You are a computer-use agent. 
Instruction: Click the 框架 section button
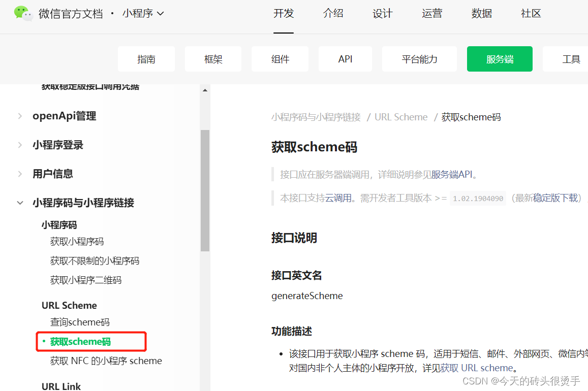[x=213, y=59]
